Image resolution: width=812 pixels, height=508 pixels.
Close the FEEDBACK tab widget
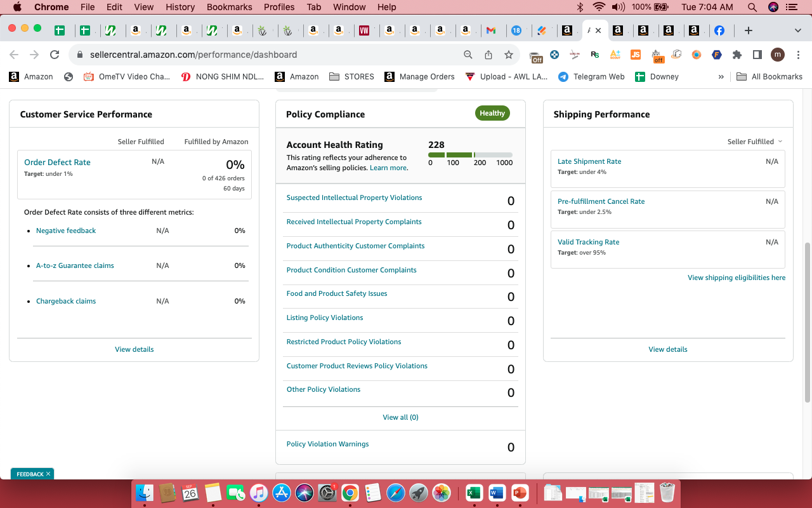pos(48,474)
